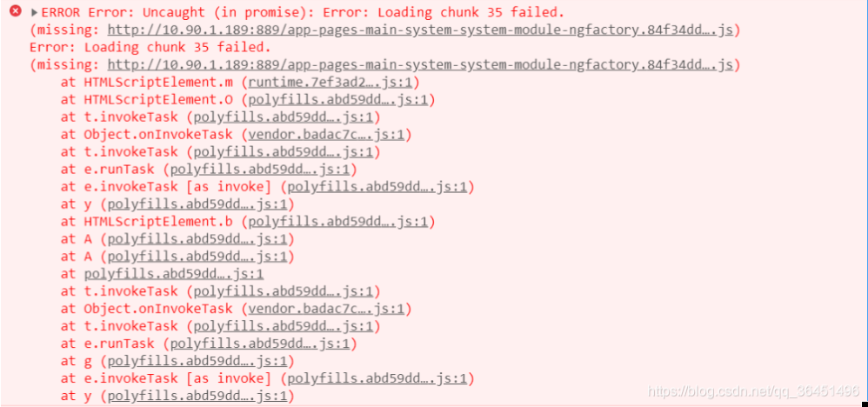
Task: Open first e.invokeTask [as invoke] polyfills link
Action: (x=377, y=187)
